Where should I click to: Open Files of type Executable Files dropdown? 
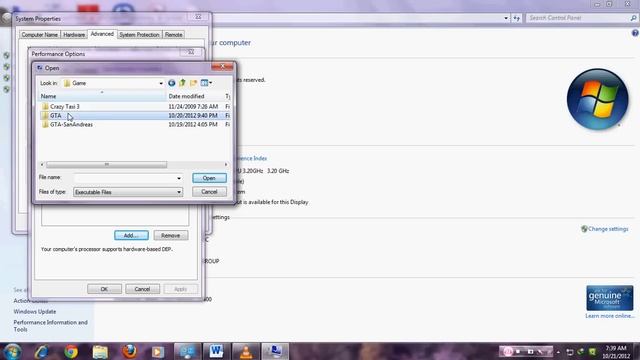coord(128,192)
